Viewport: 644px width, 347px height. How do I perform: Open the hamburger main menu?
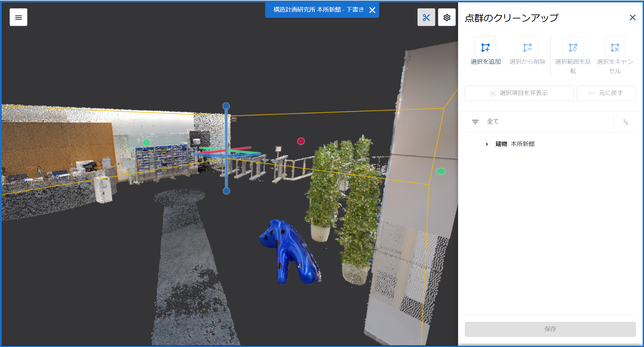point(18,17)
